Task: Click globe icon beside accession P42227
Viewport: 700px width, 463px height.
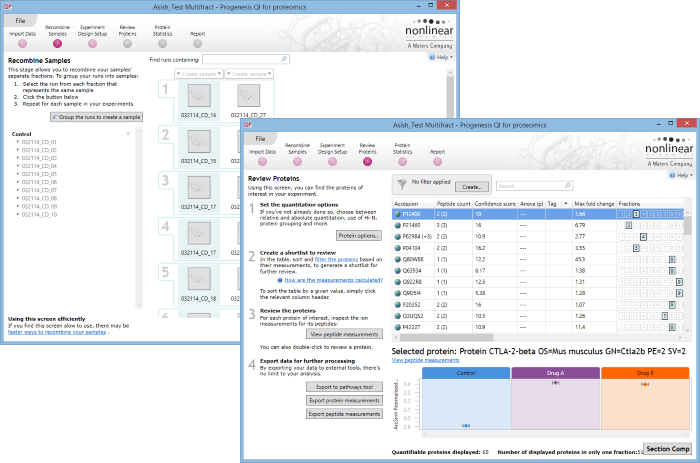Action: (x=397, y=327)
